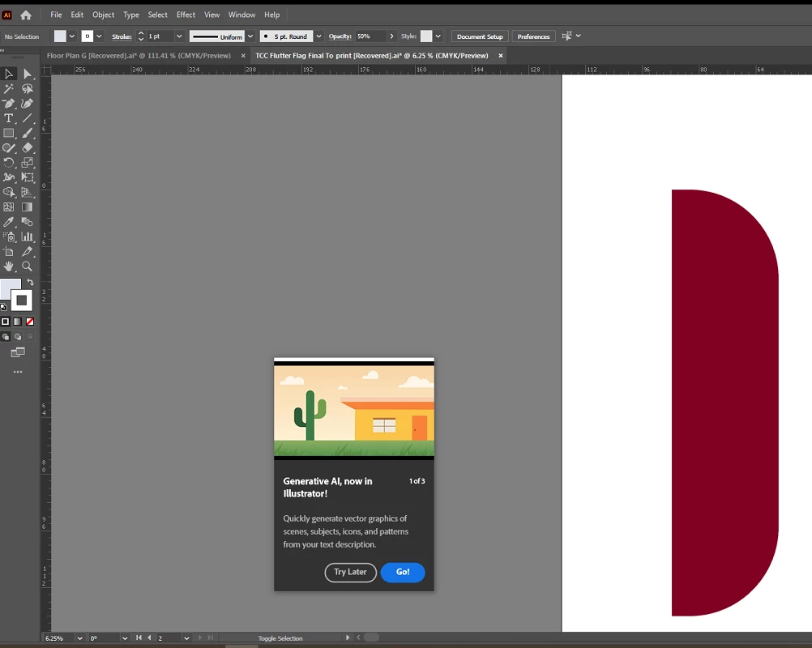The width and height of the screenshot is (812, 648).
Task: Select the Hand tool
Action: pos(9,266)
